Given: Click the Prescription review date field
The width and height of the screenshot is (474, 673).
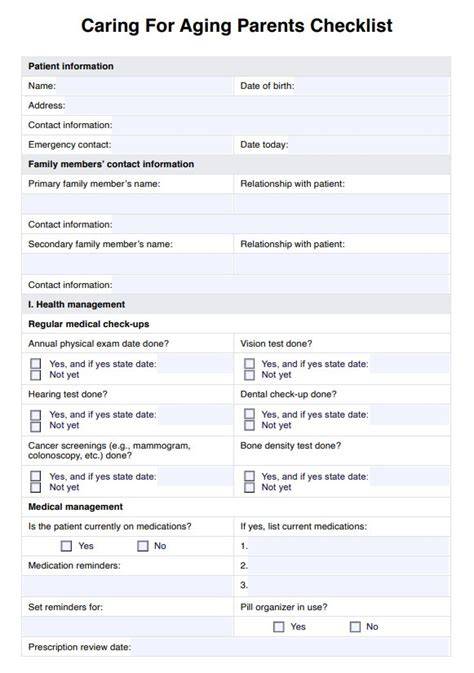Looking at the screenshot, I should click(x=291, y=647).
